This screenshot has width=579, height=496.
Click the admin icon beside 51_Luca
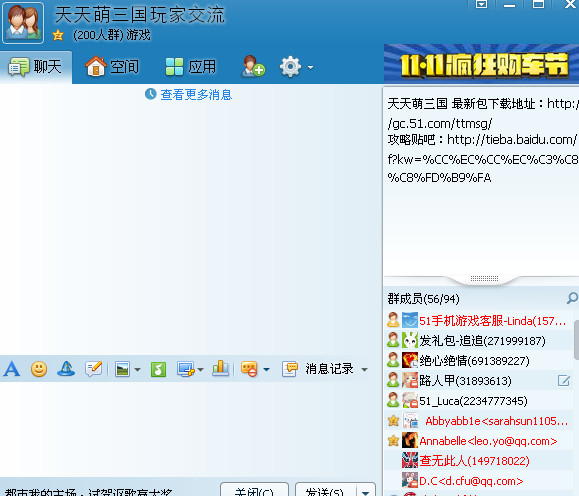393,400
